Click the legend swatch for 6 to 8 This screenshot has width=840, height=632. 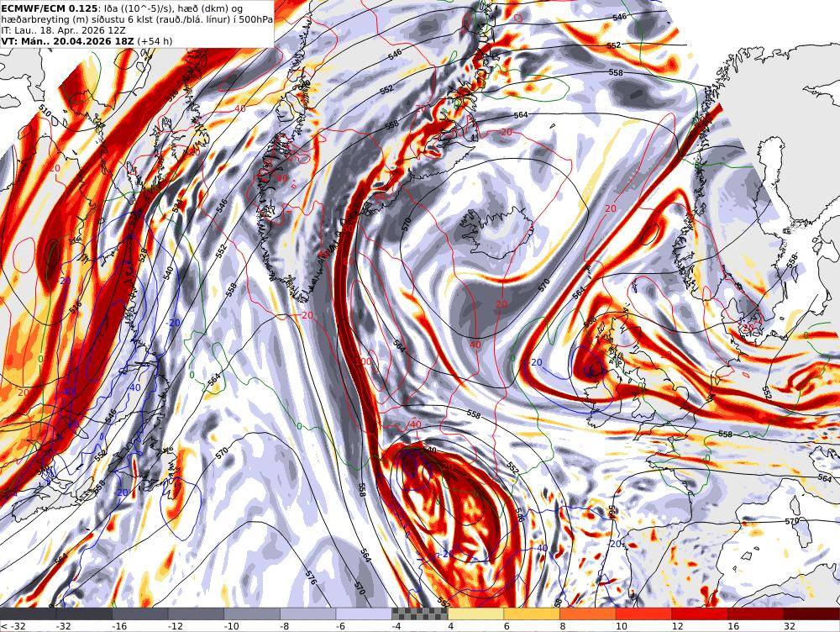click(532, 614)
